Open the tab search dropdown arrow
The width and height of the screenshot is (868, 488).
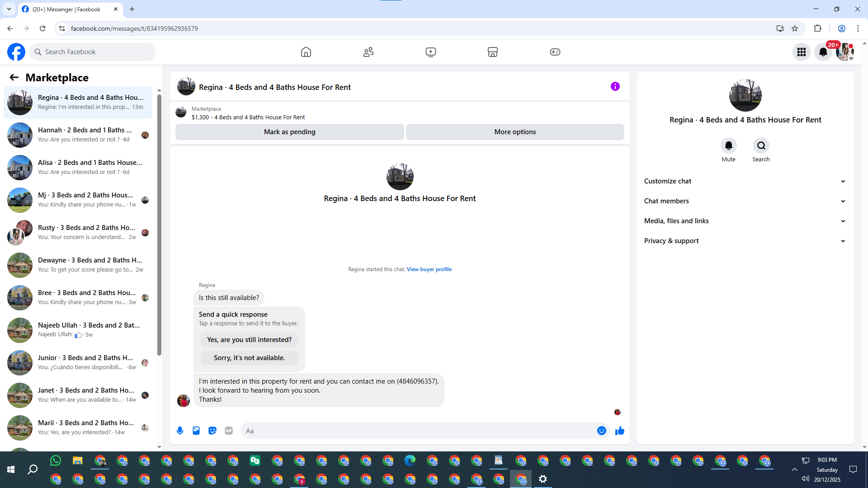click(9, 9)
